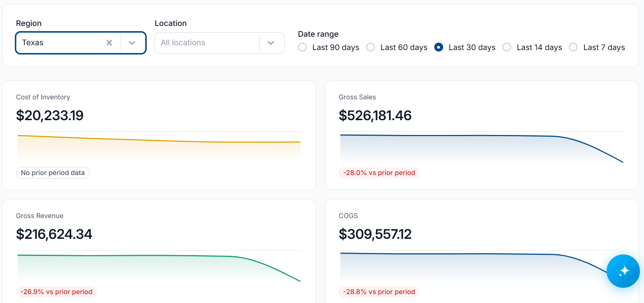Click the -28.8% vs prior period badge

pos(379,292)
